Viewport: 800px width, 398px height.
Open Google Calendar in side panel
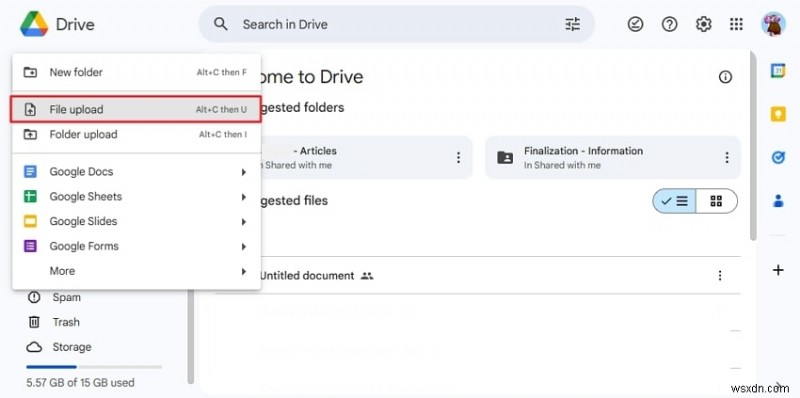click(778, 71)
